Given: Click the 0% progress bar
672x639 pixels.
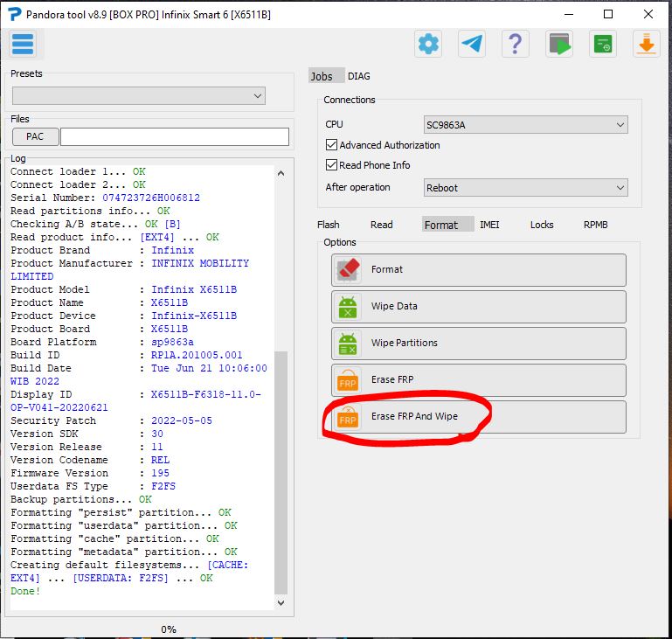Looking at the screenshot, I should [x=169, y=629].
